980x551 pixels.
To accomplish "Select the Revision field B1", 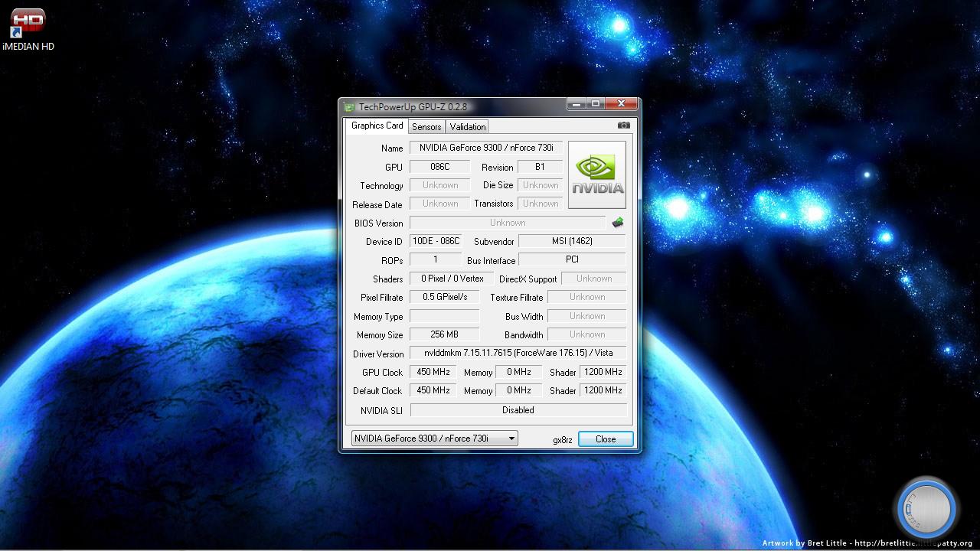I will [x=540, y=167].
